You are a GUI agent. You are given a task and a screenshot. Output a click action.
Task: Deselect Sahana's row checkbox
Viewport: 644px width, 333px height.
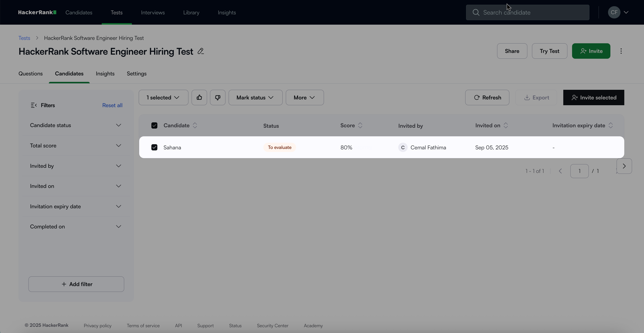pyautogui.click(x=154, y=147)
